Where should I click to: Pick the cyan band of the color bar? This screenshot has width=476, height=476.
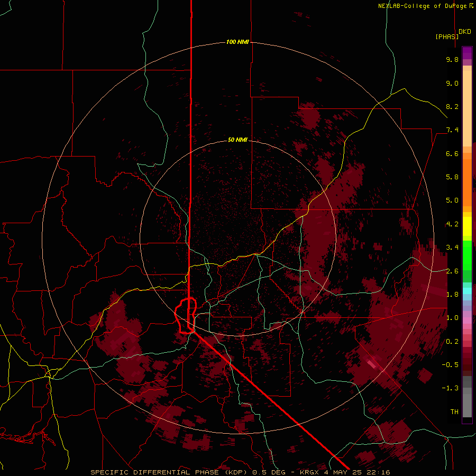pos(467,291)
